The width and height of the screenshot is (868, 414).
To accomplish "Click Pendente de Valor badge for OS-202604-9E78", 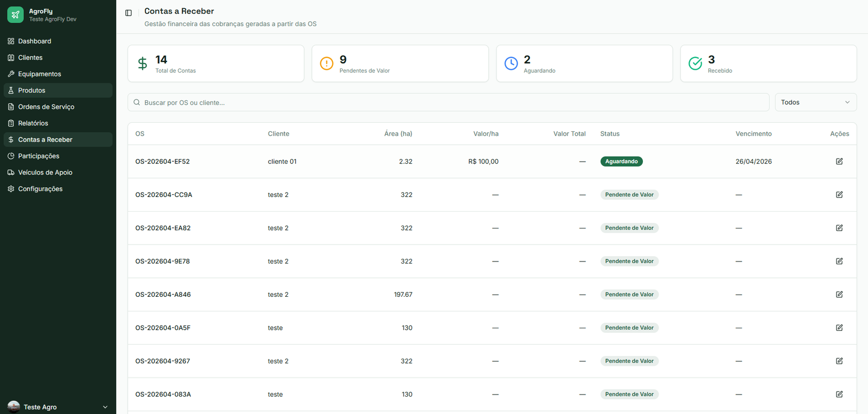I will (629, 261).
